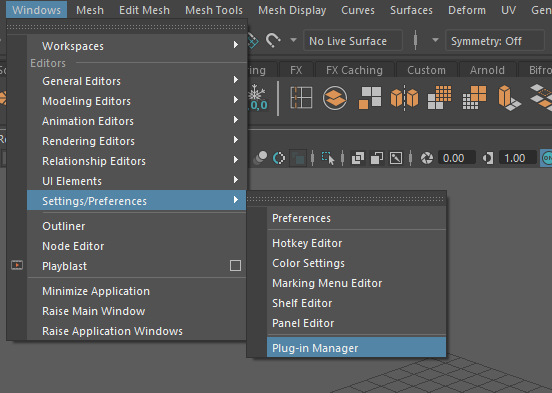Image resolution: width=552 pixels, height=393 pixels.
Task: Click the highlighted Settings/Preferences menu entry
Action: 136,200
